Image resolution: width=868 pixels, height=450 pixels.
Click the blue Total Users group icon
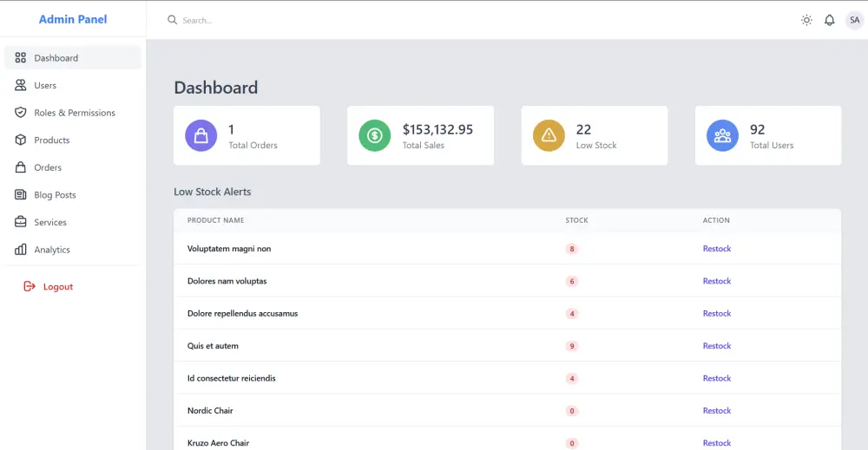tap(722, 135)
